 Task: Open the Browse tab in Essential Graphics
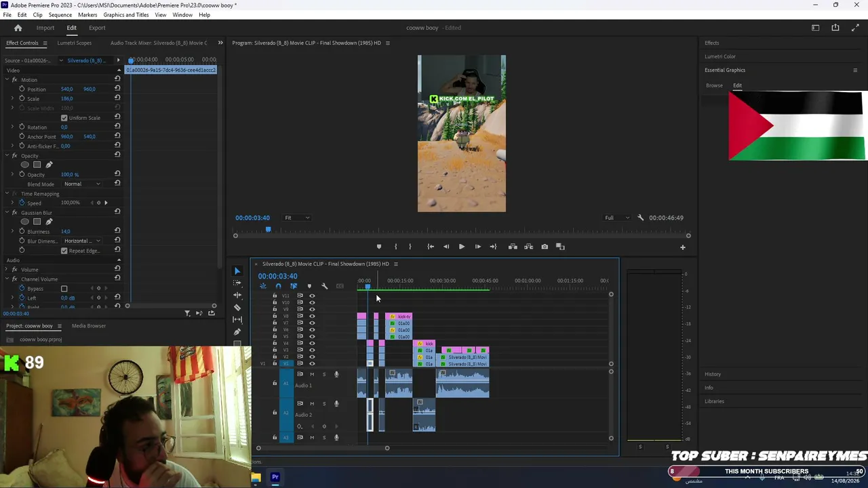(714, 85)
